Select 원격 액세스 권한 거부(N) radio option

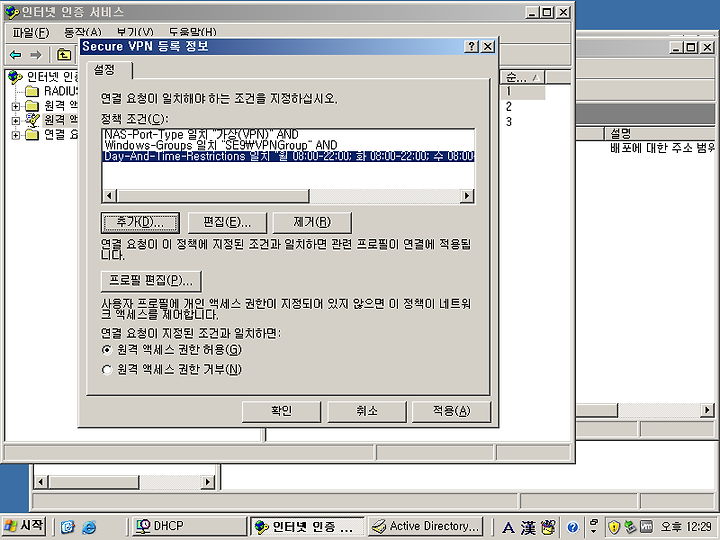(x=171, y=370)
